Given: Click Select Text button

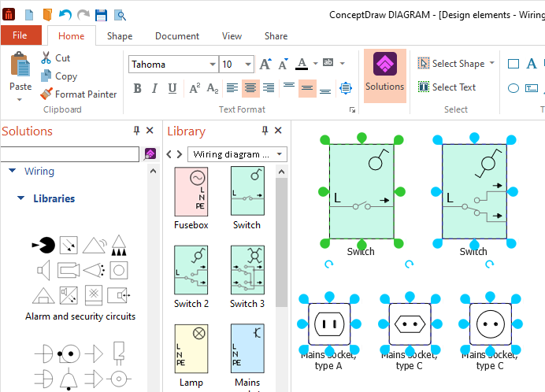Looking at the screenshot, I should (x=447, y=87).
